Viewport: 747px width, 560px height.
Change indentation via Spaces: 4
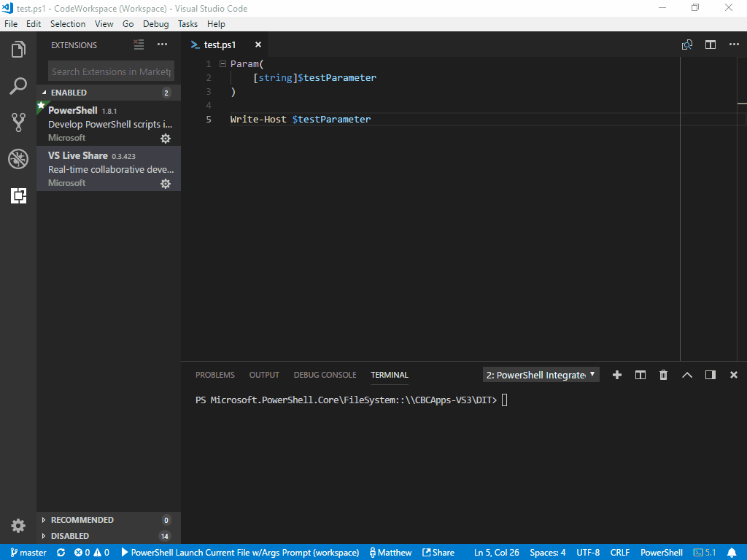[548, 553]
